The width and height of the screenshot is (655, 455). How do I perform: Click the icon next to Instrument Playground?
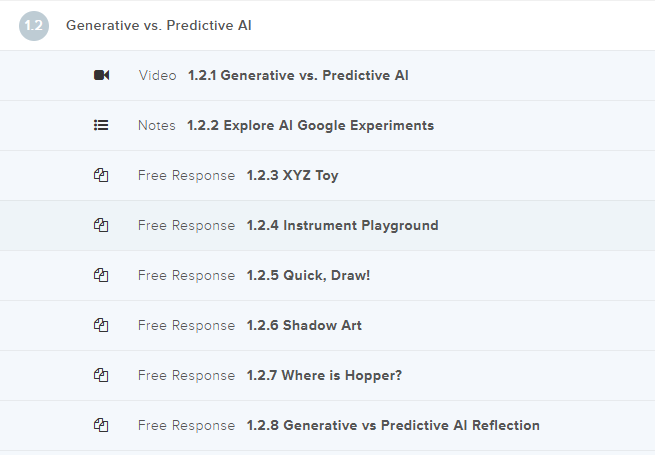click(101, 225)
